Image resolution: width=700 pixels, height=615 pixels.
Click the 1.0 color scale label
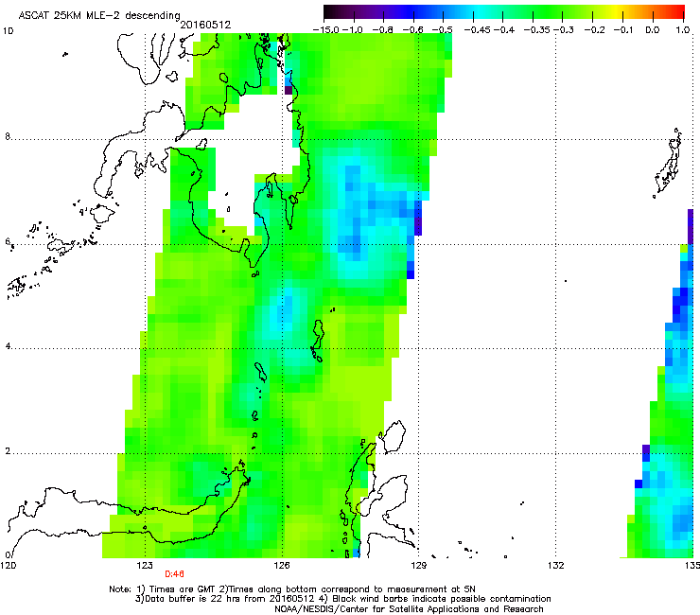click(683, 30)
